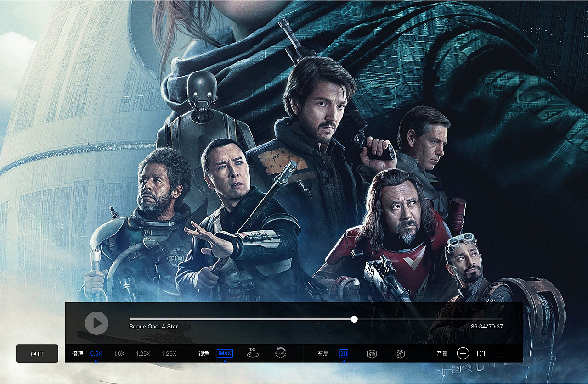
Task: Click the 倍速 speed label
Action: pyautogui.click(x=78, y=354)
